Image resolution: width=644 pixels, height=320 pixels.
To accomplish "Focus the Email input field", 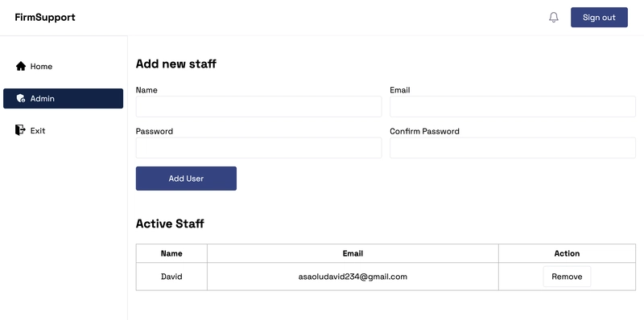I will tap(513, 107).
